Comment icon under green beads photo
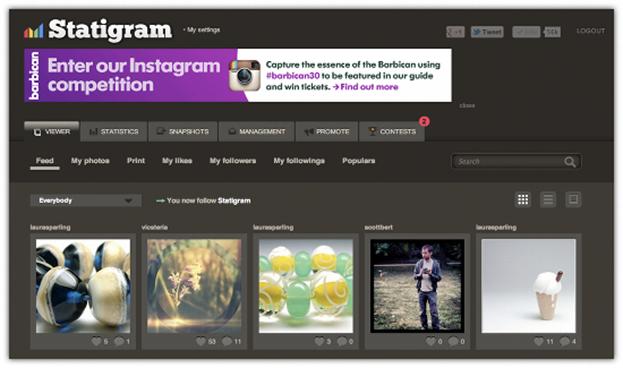This screenshot has width=623, height=368. 342,341
